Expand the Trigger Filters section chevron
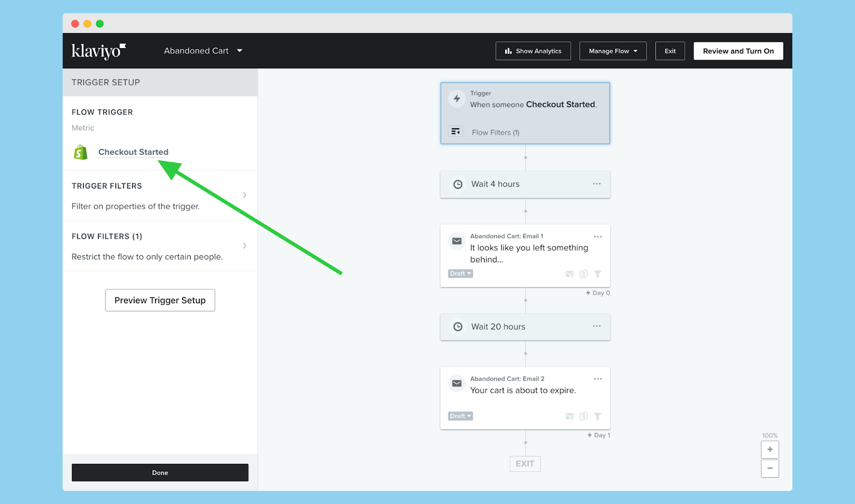This screenshot has height=504, width=855. [x=245, y=195]
